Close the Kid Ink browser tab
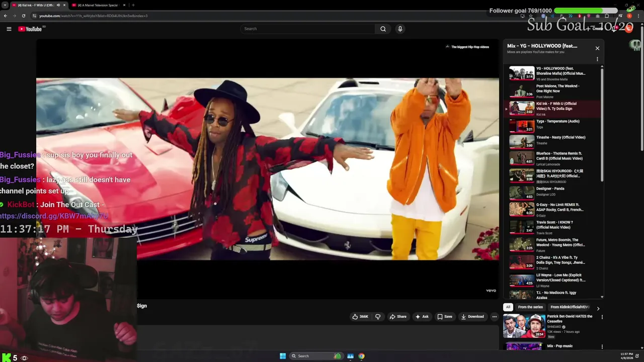Image resolution: width=644 pixels, height=362 pixels. 64,5
